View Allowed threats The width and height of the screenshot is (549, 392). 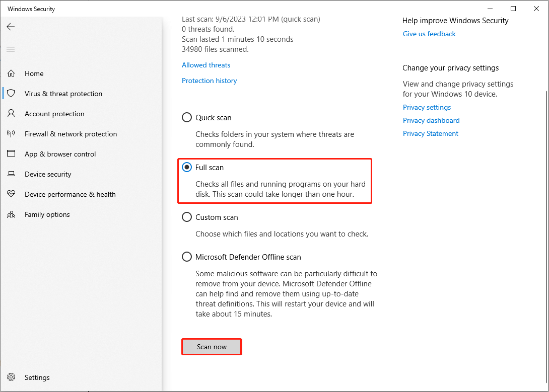tap(205, 65)
